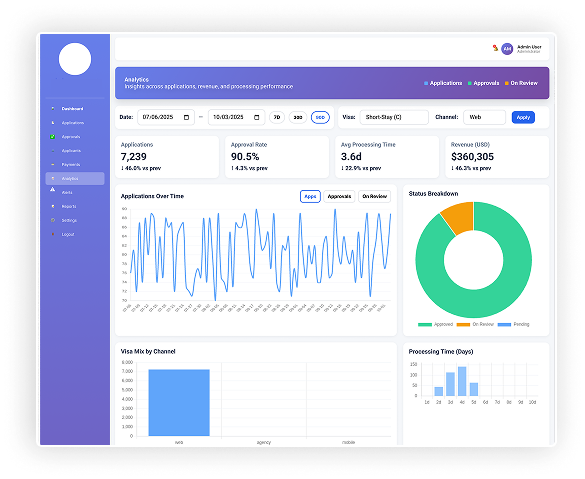This screenshot has height=479, width=585.
Task: Go to Applications in the sidebar
Action: 75,122
